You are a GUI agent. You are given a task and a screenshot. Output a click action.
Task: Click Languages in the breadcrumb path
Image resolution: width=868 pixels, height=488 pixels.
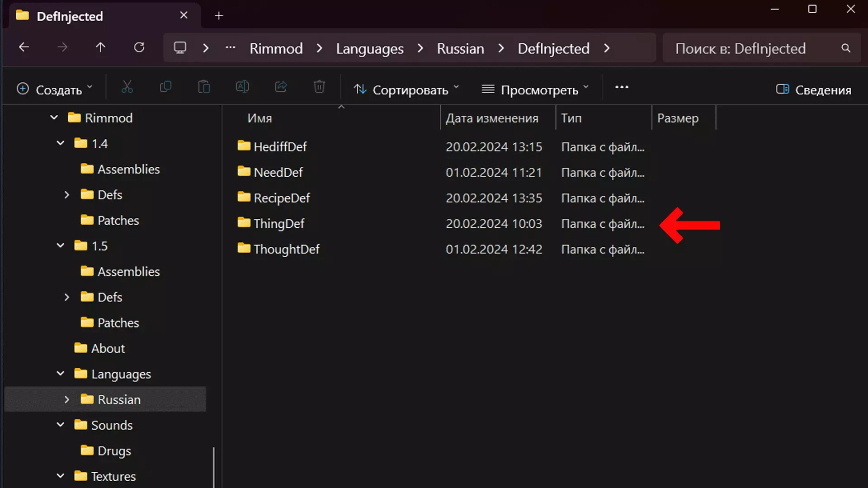[369, 48]
